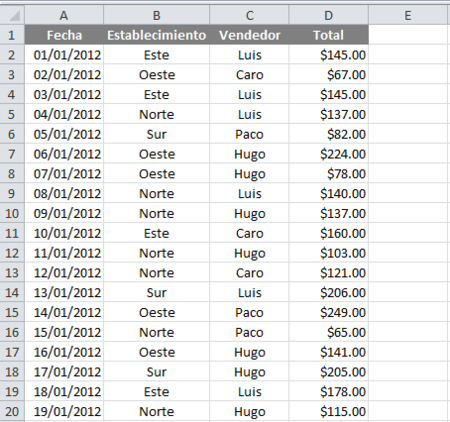This screenshot has height=422, width=450.
Task: Select the cell containing $249.00
Action: pyautogui.click(x=329, y=312)
